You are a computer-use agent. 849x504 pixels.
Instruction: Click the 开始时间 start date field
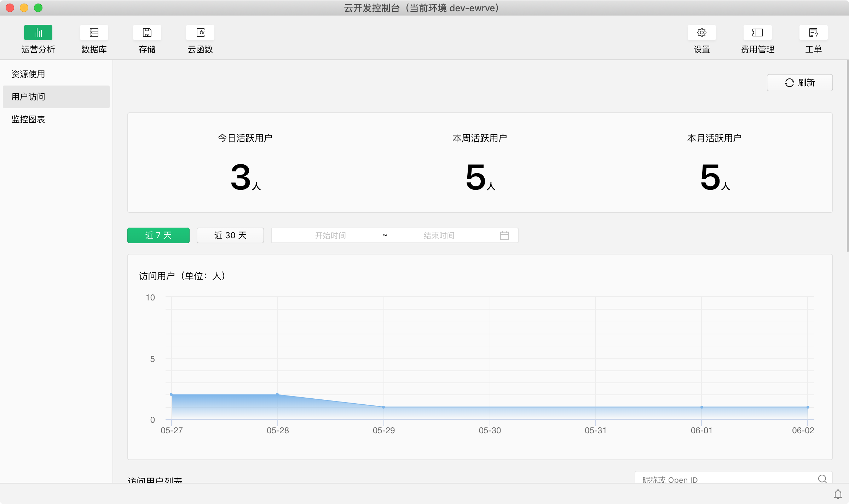pos(330,235)
